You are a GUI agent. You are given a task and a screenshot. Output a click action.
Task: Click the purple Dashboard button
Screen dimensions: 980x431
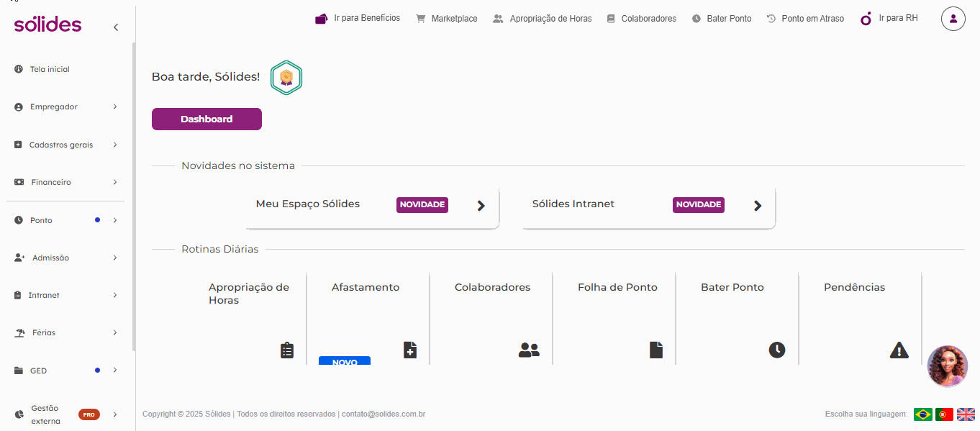coord(207,119)
